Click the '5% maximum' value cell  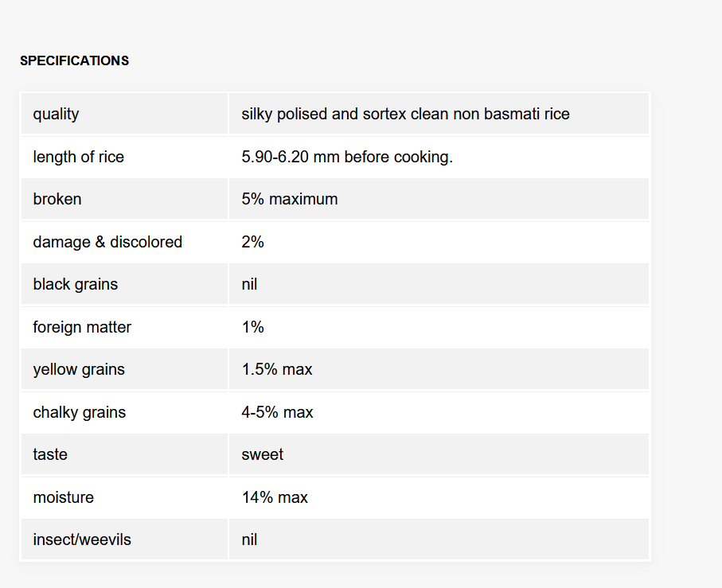click(x=439, y=199)
